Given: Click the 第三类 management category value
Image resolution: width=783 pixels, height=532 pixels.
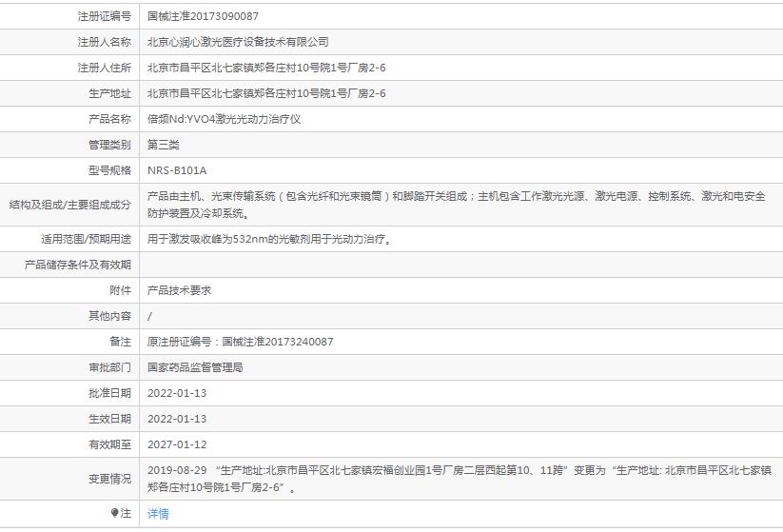Looking at the screenshot, I should point(164,145).
